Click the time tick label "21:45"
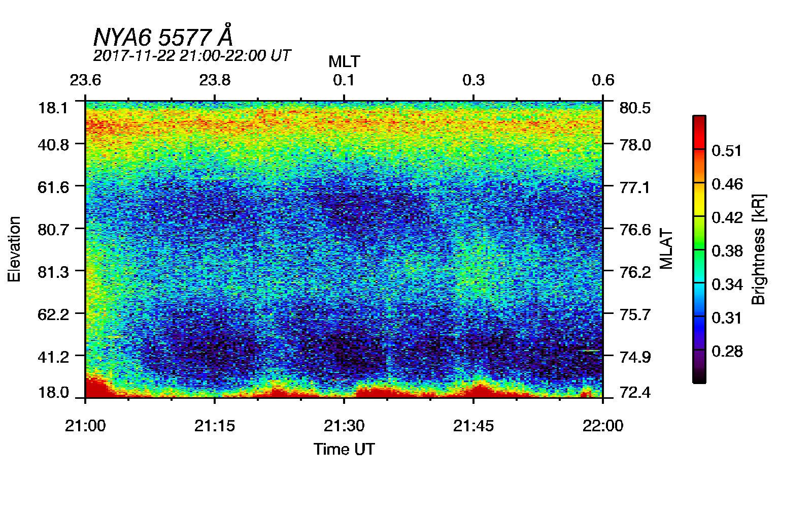812x508 pixels. pos(473,426)
